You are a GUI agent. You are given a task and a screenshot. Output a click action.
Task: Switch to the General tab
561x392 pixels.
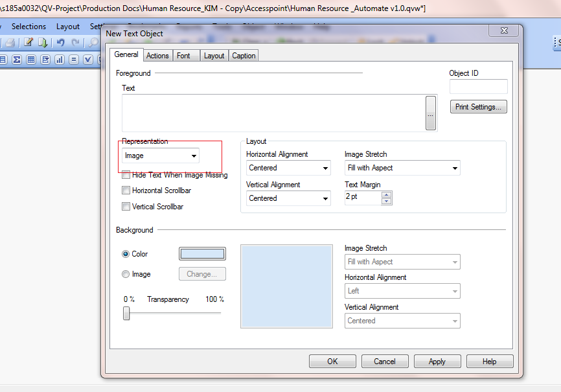point(126,54)
